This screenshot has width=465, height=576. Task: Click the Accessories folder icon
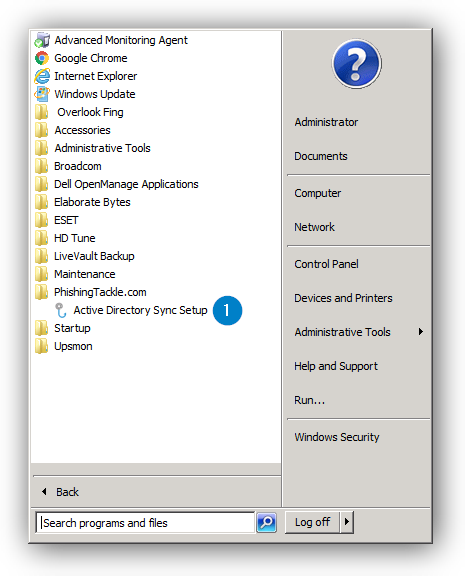tap(42, 130)
